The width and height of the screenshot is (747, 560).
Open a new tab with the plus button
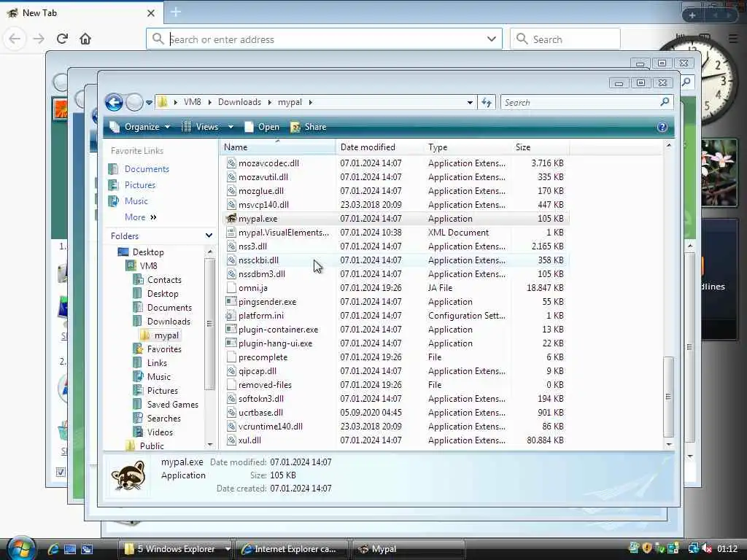pyautogui.click(x=176, y=12)
